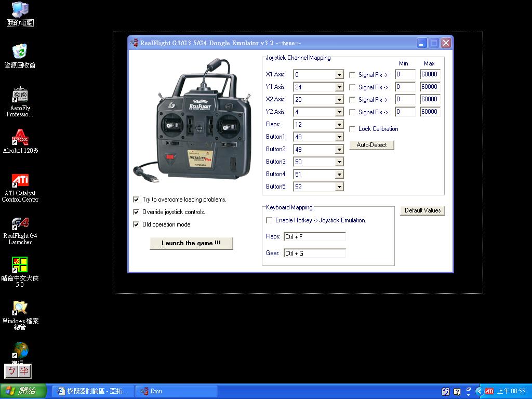Screen dimensions: 532x399
Task: Toggle the Old operation mode checkbox
Action: [136, 224]
